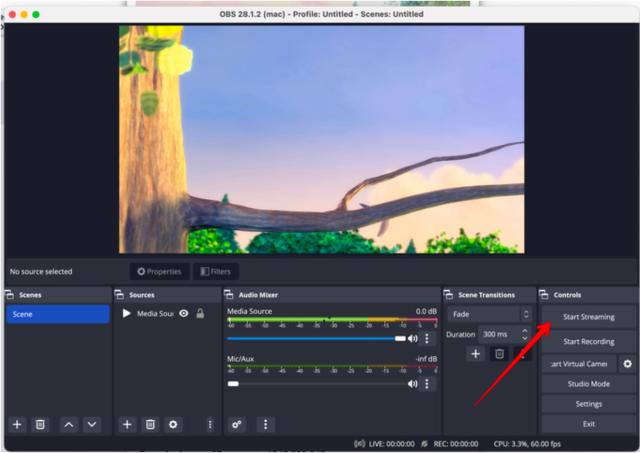Click the "LIVE: 00:00:00" timer text
This screenshot has width=640, height=453.
point(391,444)
